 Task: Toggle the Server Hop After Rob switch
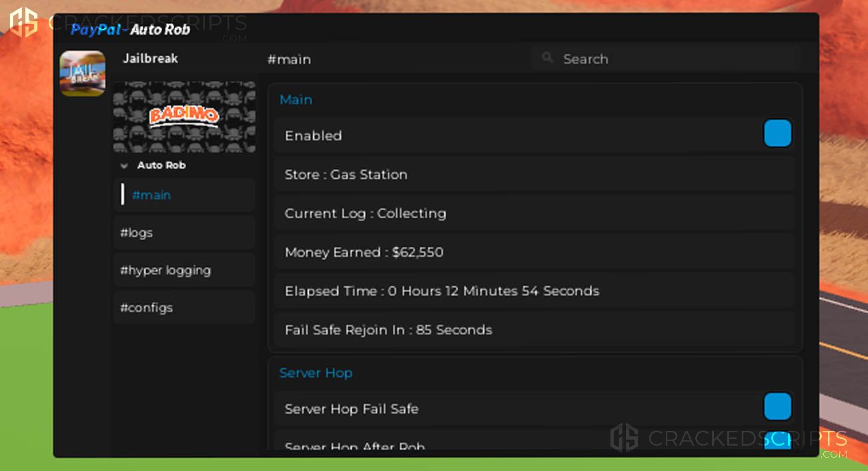tap(777, 440)
